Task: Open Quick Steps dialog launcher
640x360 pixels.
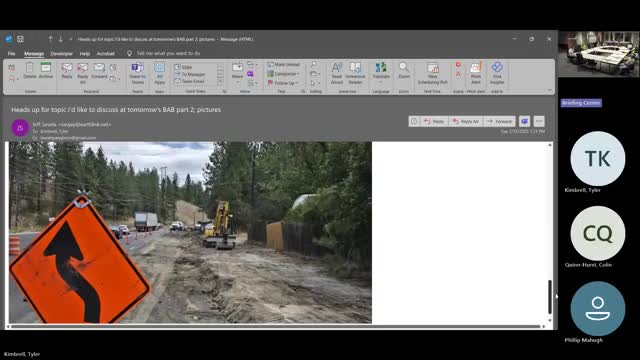Action: pyautogui.click(x=224, y=91)
